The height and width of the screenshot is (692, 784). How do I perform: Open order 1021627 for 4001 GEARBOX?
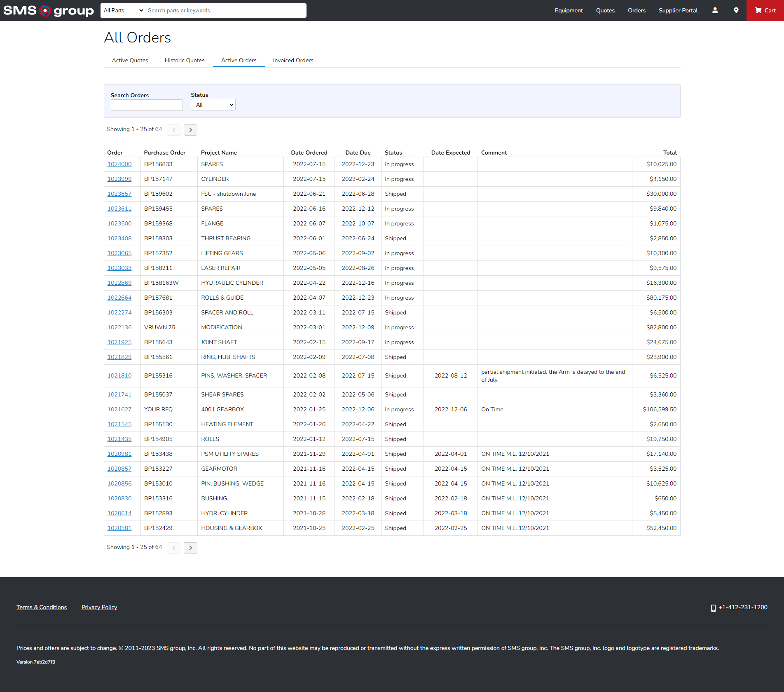[x=119, y=409]
